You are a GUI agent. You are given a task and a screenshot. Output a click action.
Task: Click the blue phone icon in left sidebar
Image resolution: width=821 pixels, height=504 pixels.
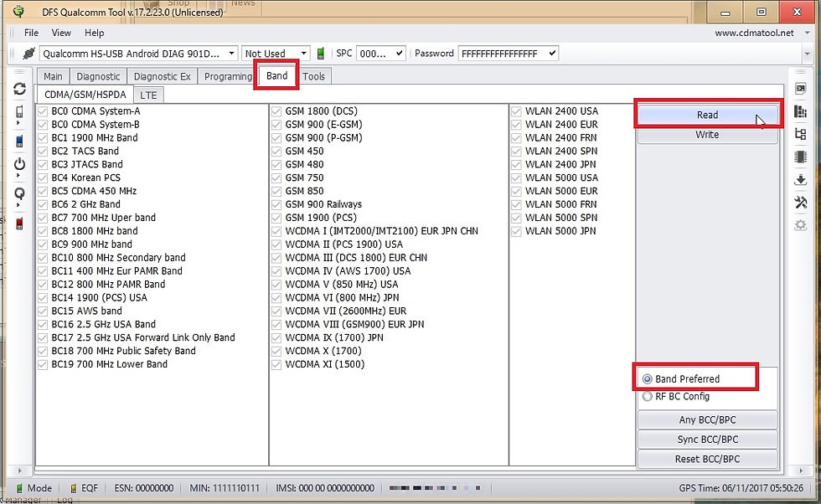tap(19, 141)
